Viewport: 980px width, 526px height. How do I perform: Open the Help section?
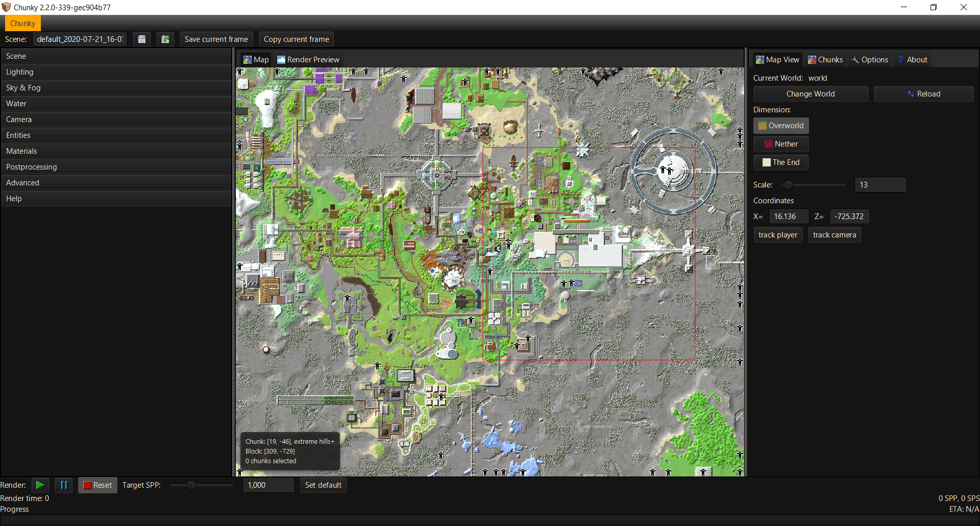116,199
